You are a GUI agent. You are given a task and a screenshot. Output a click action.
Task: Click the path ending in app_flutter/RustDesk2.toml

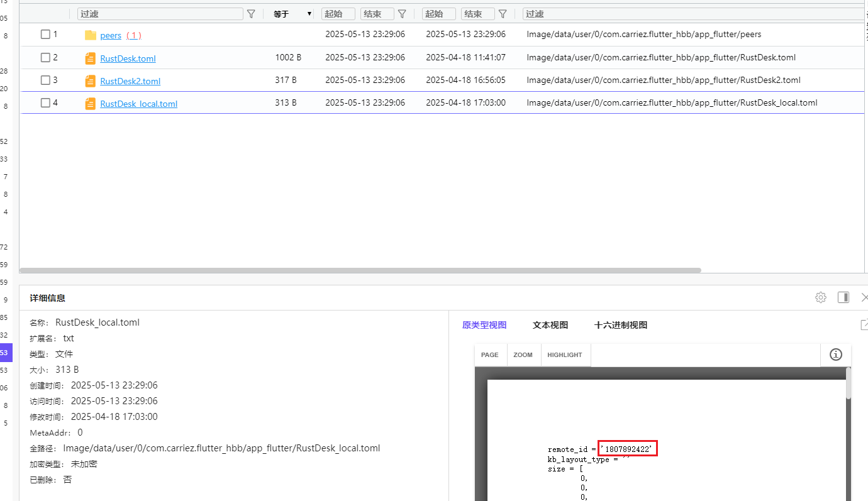point(664,80)
